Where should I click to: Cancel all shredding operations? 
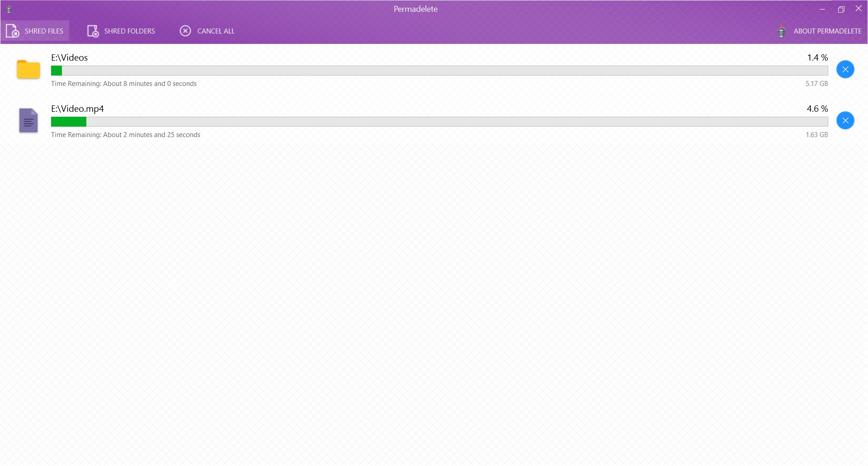(207, 31)
